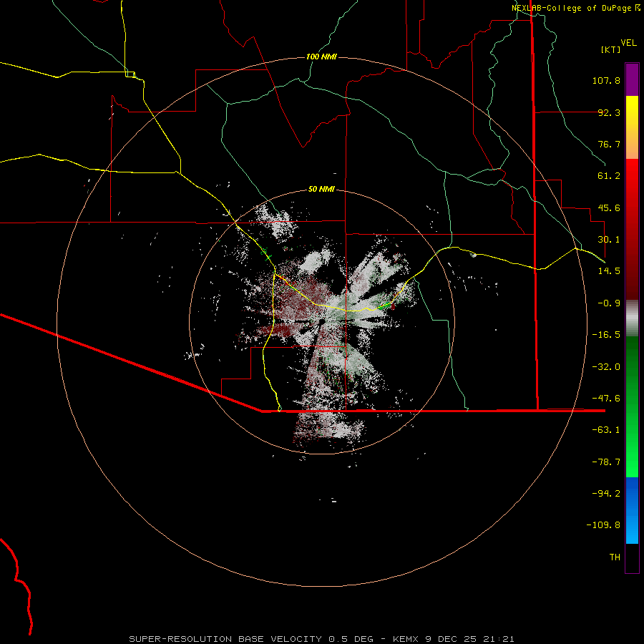This screenshot has width=644, height=644.
Task: Select the 92.3 velocity scale value
Action: (609, 112)
